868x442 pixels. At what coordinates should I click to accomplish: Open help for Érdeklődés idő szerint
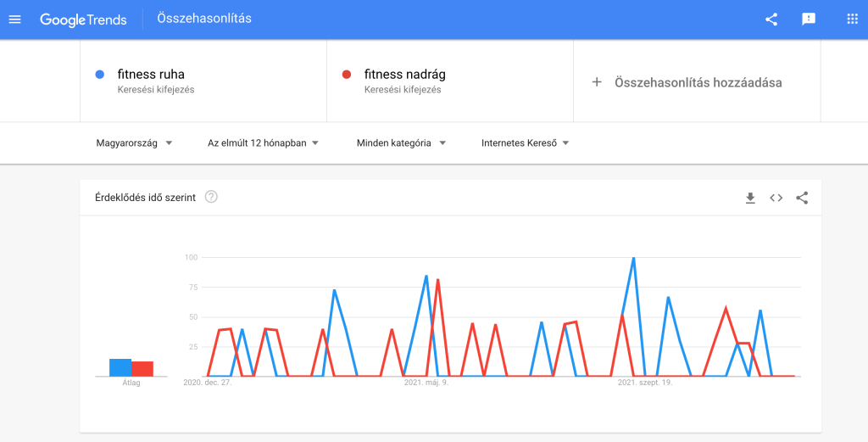(x=211, y=197)
